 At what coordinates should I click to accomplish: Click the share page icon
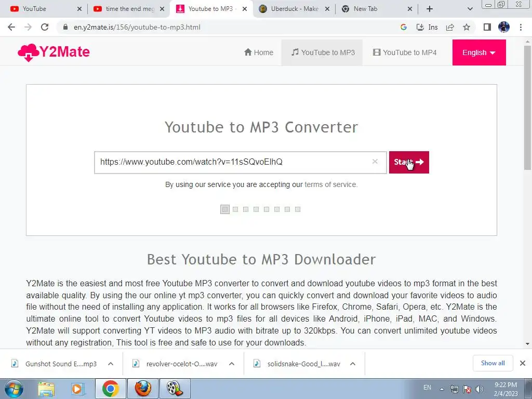pos(450,27)
